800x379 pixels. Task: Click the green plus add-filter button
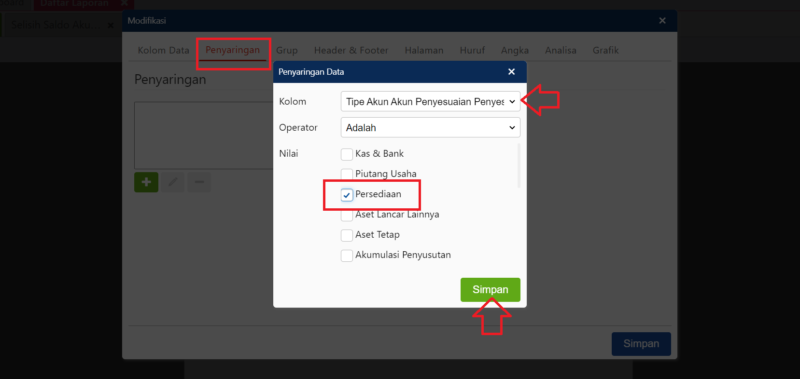pyautogui.click(x=146, y=182)
